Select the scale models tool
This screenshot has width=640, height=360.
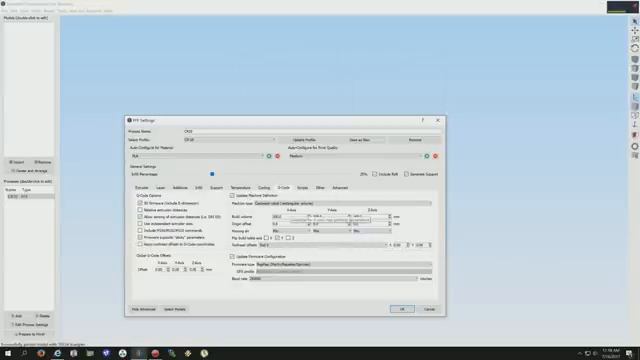635,39
